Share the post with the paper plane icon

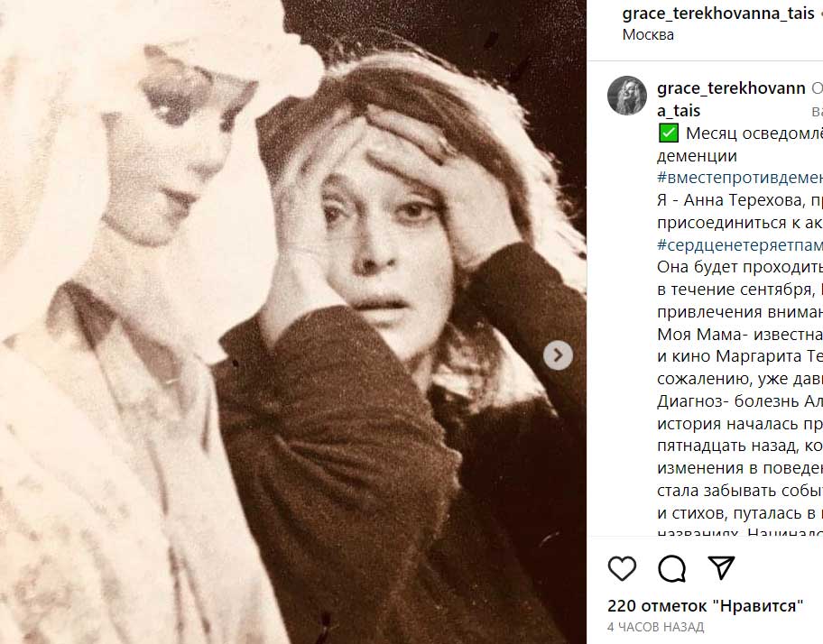pyautogui.click(x=721, y=567)
